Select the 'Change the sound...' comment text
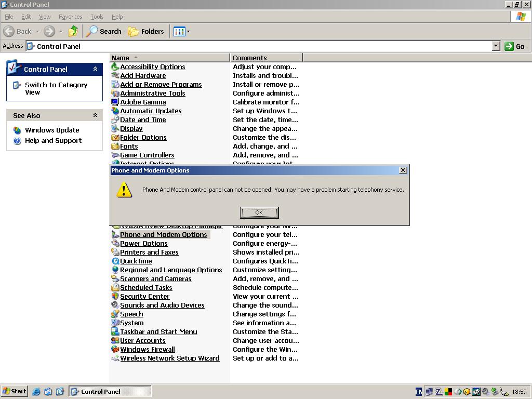Viewport: 532px width, 399px height. [x=265, y=305]
